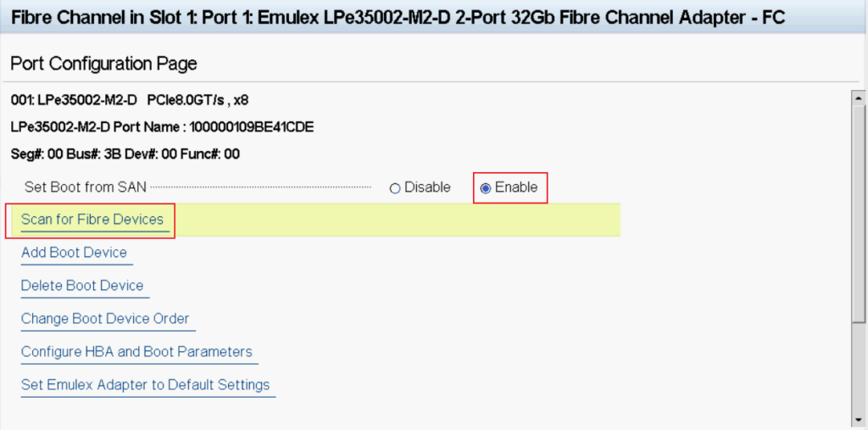This screenshot has width=868, height=430.
Task: Go to Change Boot Device Order
Action: tap(105, 319)
